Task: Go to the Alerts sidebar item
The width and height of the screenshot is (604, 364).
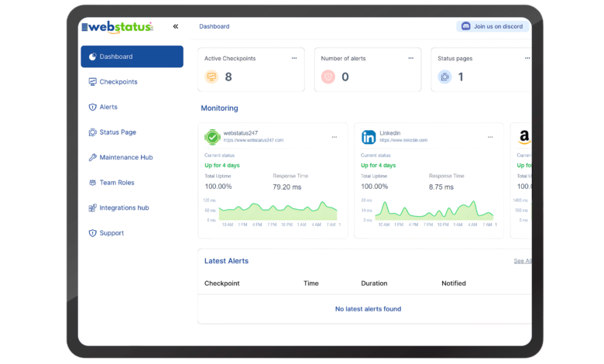Action: 108,107
